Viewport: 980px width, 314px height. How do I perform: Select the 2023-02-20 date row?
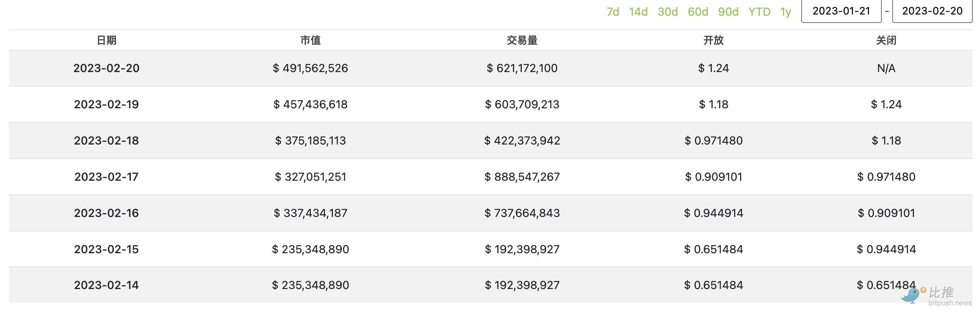click(106, 68)
